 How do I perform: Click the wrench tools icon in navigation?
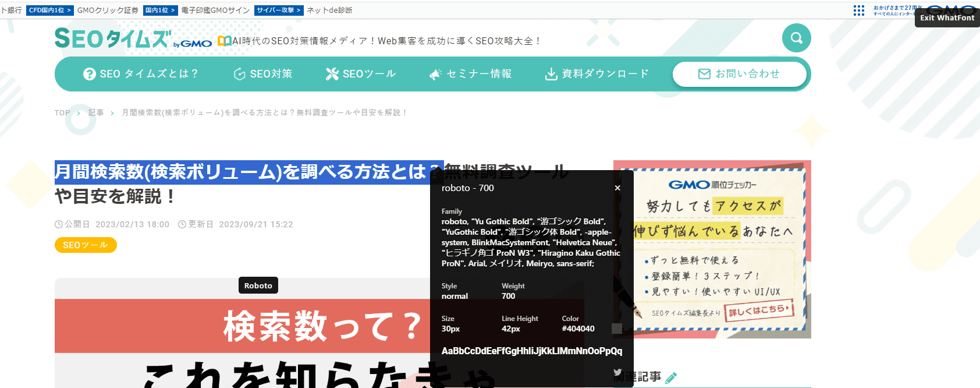[332, 74]
